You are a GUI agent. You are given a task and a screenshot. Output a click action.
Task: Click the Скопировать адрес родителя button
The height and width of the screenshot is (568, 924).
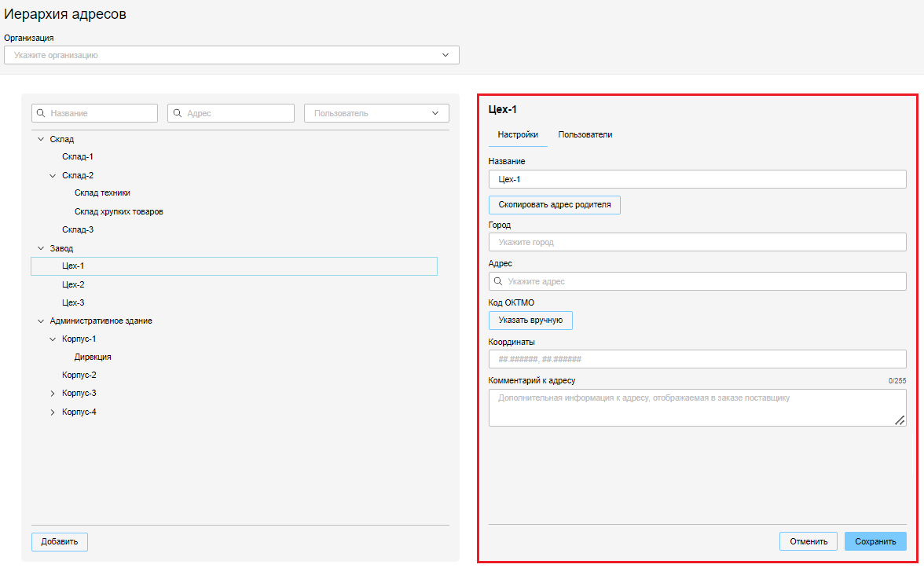click(554, 205)
